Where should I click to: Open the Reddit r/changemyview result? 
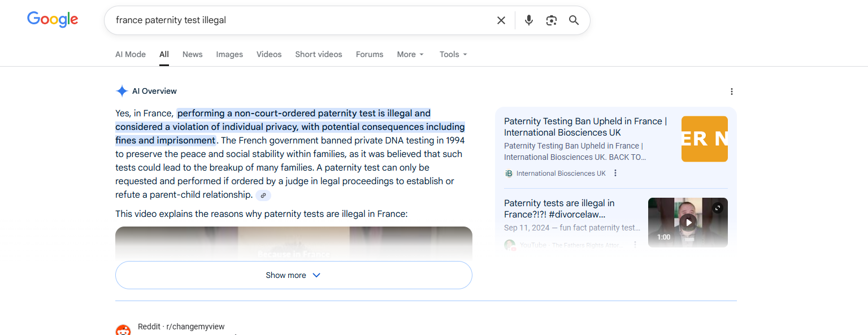[181, 327]
